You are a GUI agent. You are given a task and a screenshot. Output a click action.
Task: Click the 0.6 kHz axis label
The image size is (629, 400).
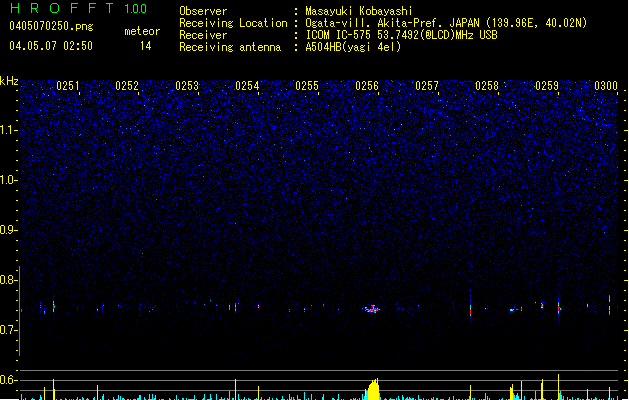point(9,380)
